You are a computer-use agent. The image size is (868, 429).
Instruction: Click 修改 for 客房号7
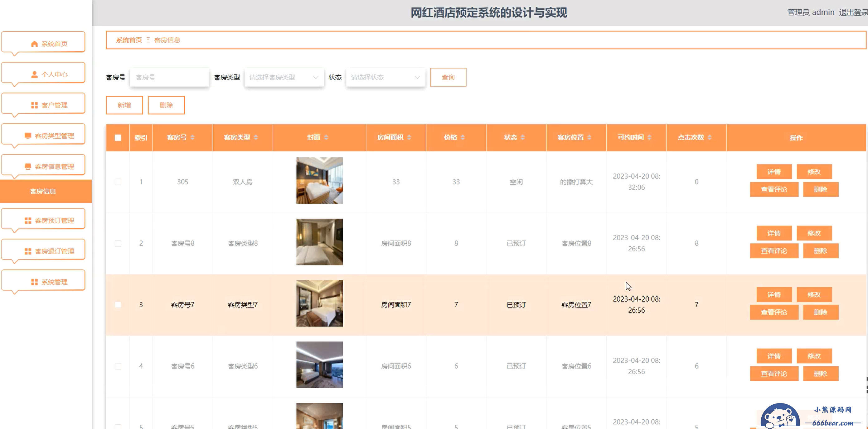[814, 294]
